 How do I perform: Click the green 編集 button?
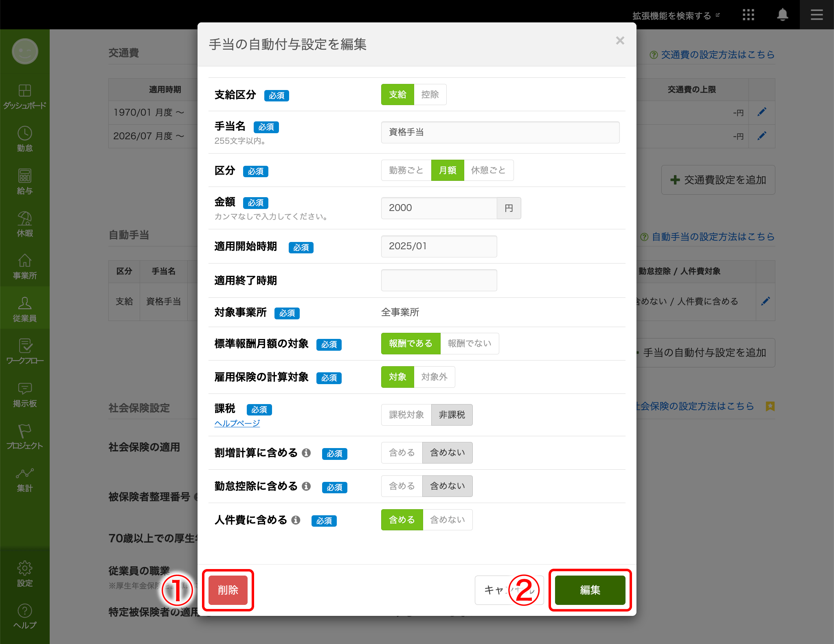(590, 590)
